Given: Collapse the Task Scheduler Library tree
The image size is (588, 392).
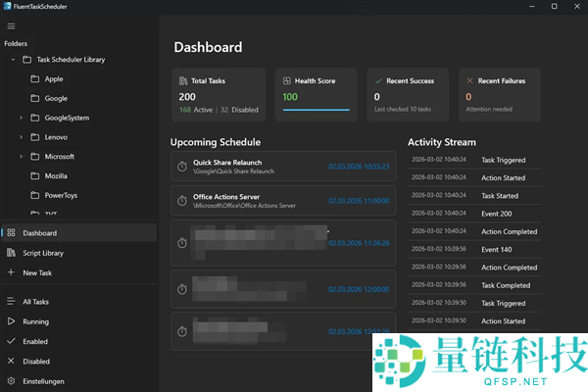Looking at the screenshot, I should coord(12,60).
